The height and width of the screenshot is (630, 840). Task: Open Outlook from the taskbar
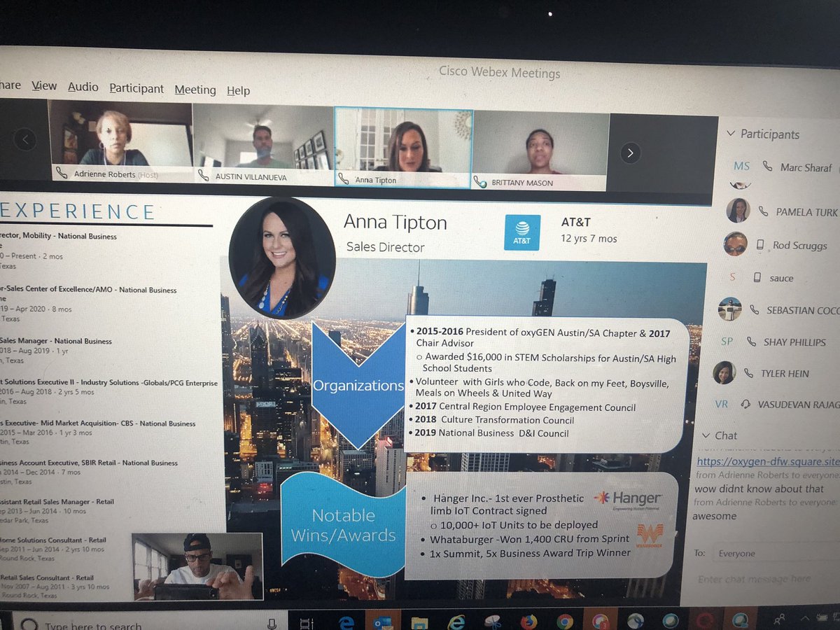pos(382,622)
